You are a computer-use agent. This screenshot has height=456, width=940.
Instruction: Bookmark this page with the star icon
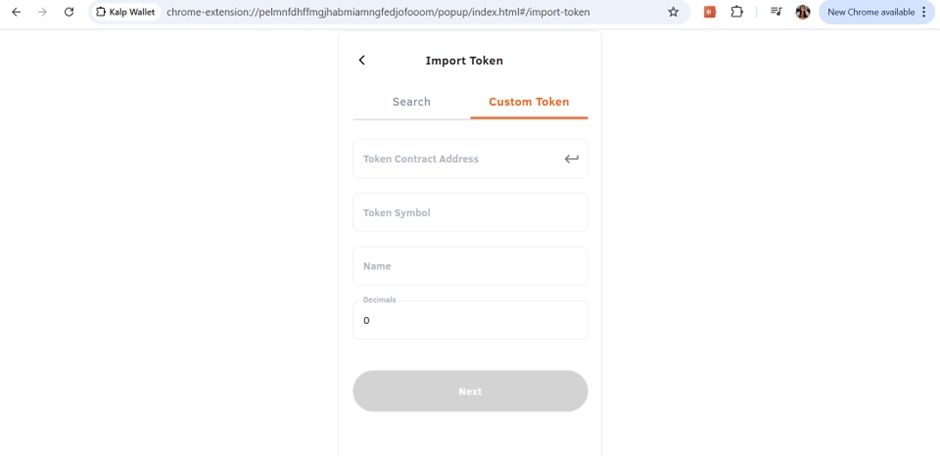pos(673,12)
